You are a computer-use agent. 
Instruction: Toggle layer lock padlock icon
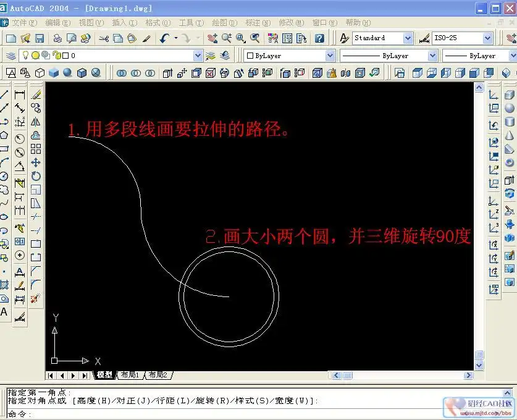click(x=57, y=56)
